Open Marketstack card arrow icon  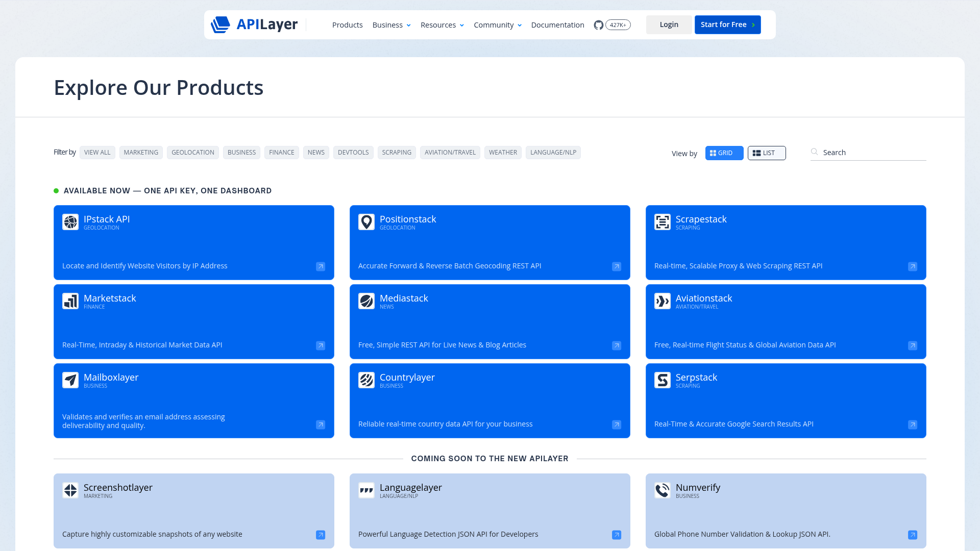pyautogui.click(x=321, y=345)
